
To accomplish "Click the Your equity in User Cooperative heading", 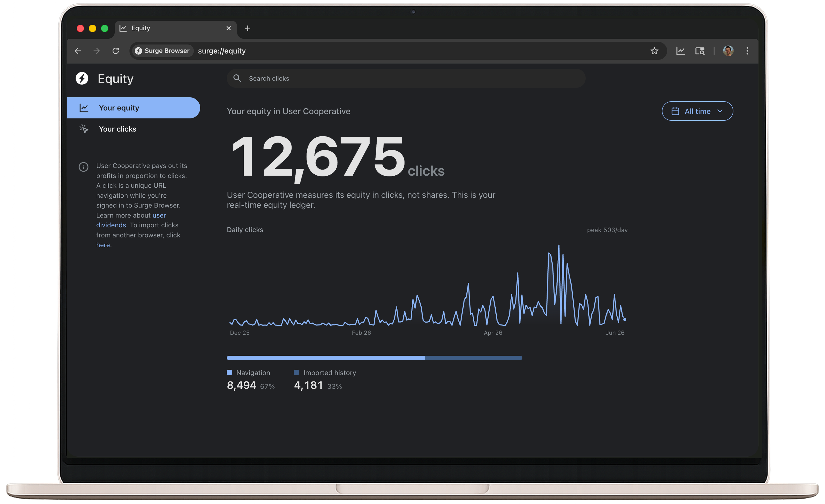I will [x=289, y=111].
